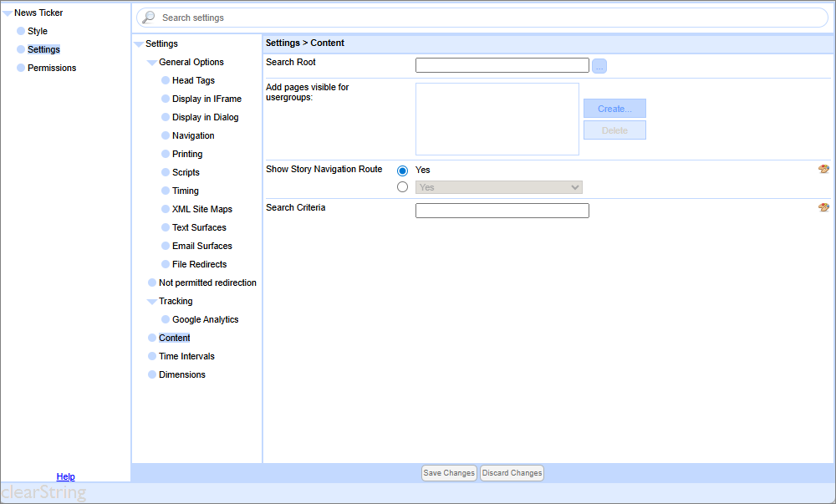Click icon at right of Search Criteria row
This screenshot has width=836, height=504.
pos(823,207)
